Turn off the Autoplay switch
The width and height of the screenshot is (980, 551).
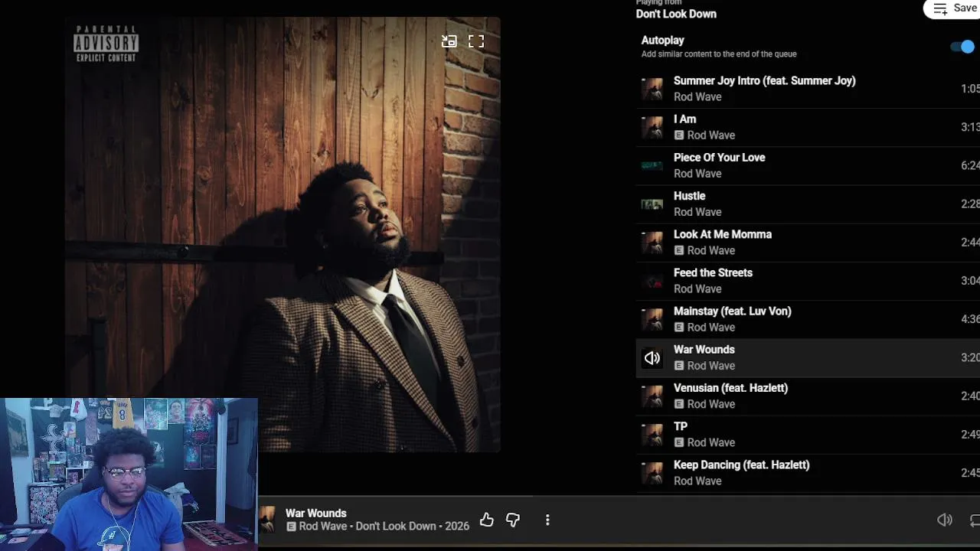click(x=962, y=47)
